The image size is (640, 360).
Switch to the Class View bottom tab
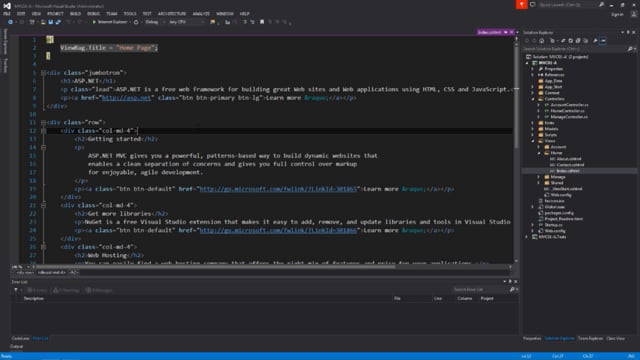pos(616,338)
